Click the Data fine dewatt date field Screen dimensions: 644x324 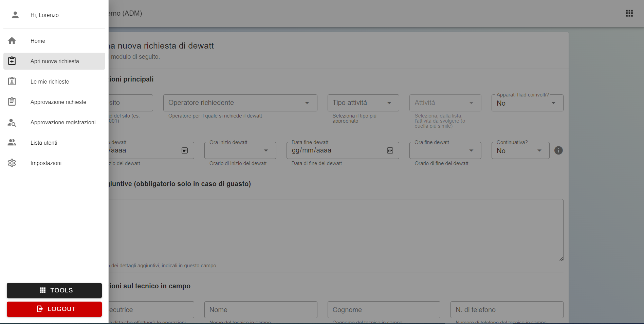coord(343,150)
